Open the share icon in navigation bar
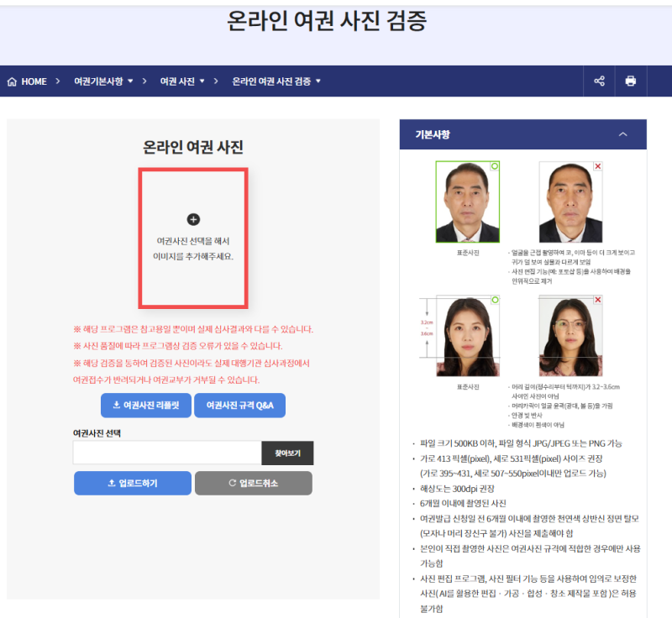 click(599, 81)
